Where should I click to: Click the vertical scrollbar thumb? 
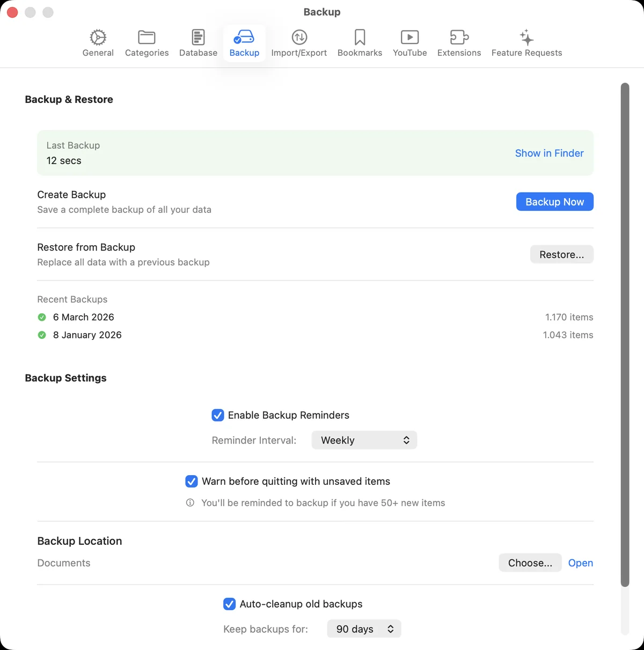click(625, 335)
